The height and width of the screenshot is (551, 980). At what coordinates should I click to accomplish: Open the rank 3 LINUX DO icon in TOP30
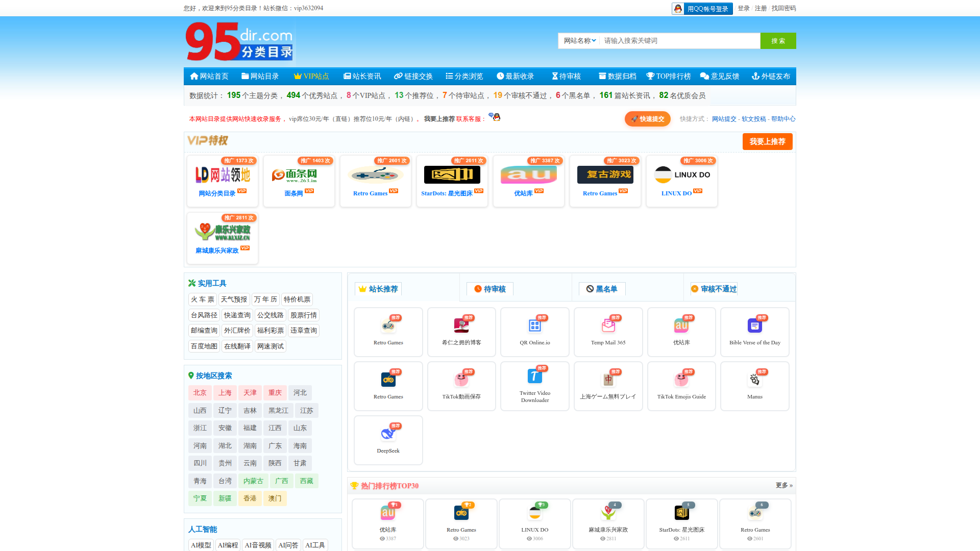[534, 513]
